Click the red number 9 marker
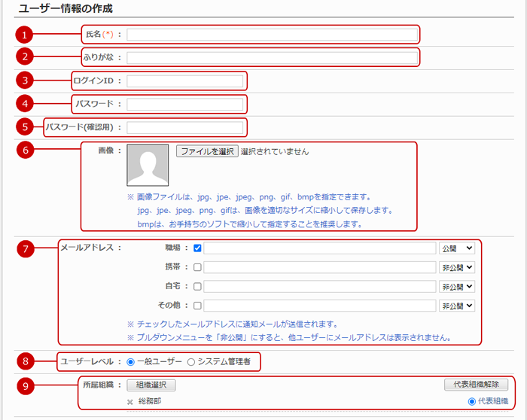This screenshot has width=527, height=420. [x=25, y=388]
